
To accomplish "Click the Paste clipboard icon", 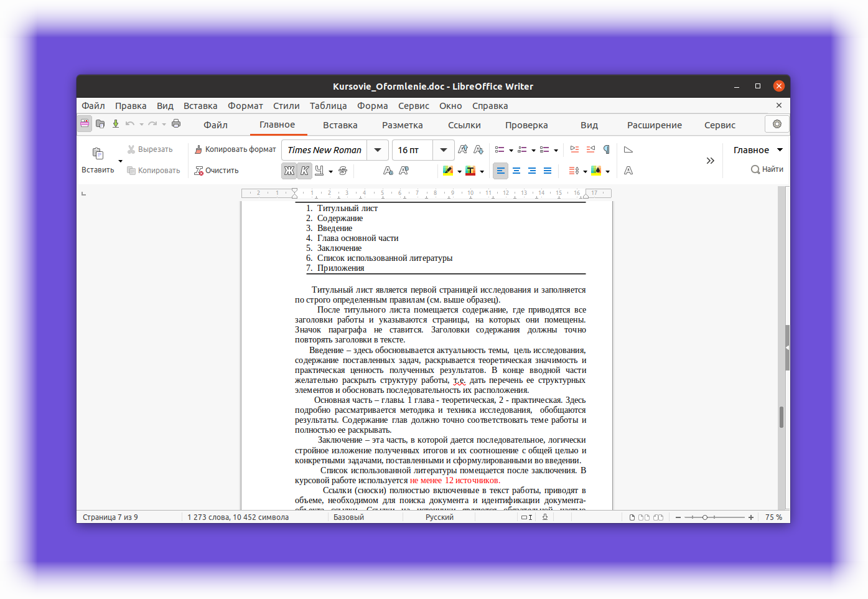I will tap(98, 153).
